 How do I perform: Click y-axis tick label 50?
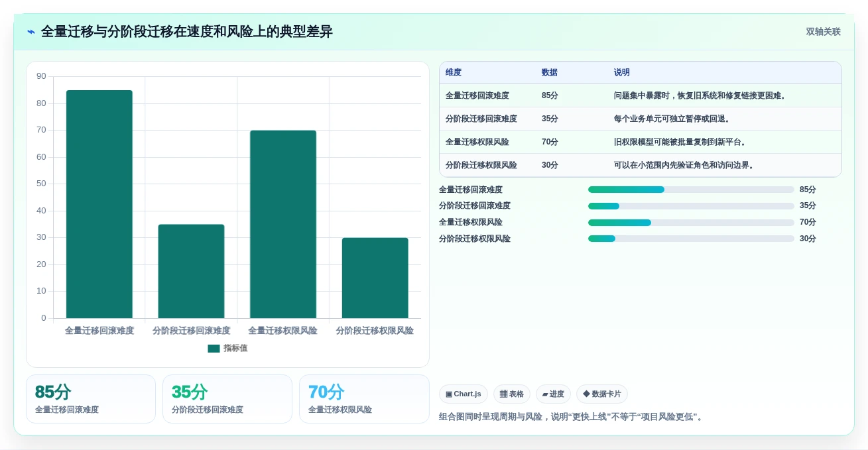(41, 184)
